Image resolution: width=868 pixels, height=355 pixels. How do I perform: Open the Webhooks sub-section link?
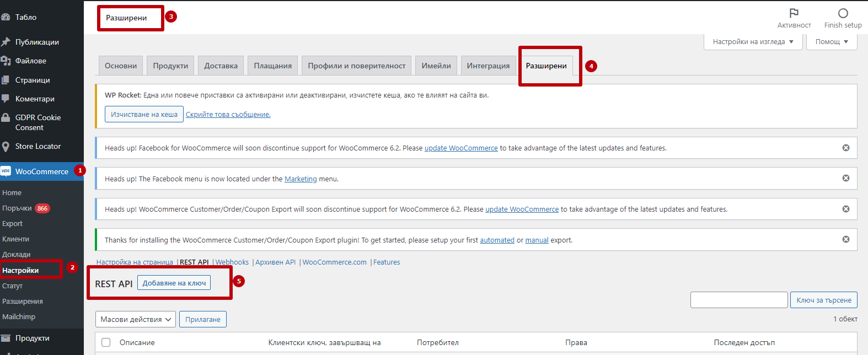click(232, 262)
